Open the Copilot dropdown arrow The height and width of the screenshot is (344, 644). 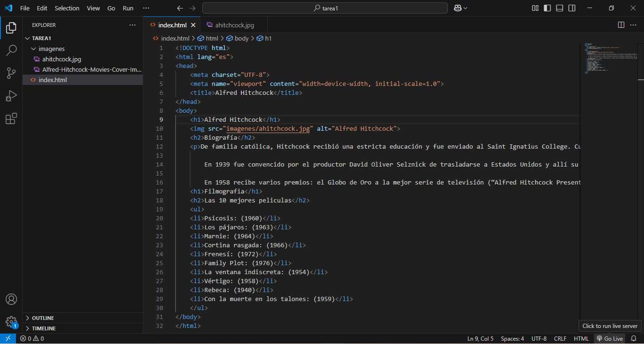coord(465,8)
